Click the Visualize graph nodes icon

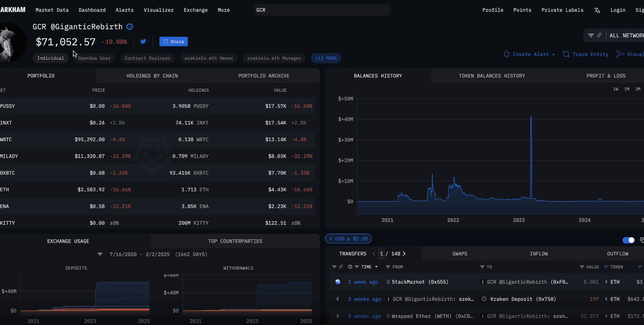pos(620,54)
